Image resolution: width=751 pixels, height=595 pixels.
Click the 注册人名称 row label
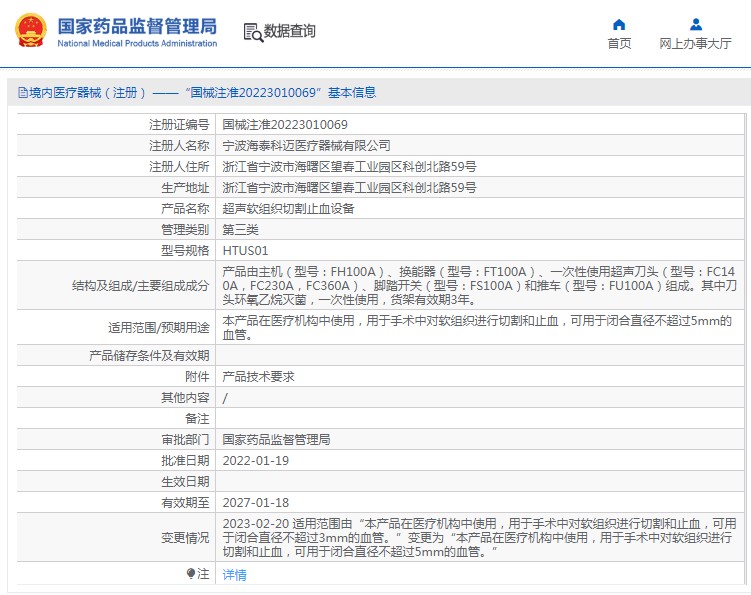179,146
